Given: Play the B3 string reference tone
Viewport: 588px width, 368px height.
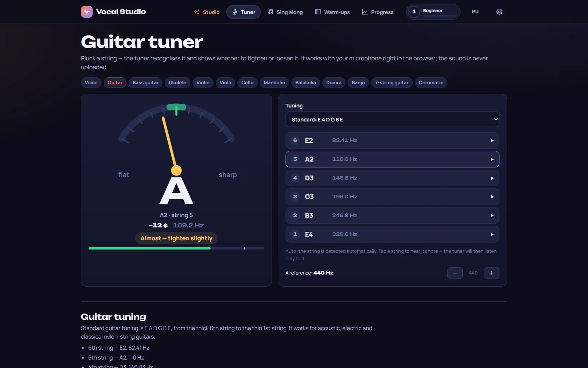Looking at the screenshot, I should pos(492,216).
